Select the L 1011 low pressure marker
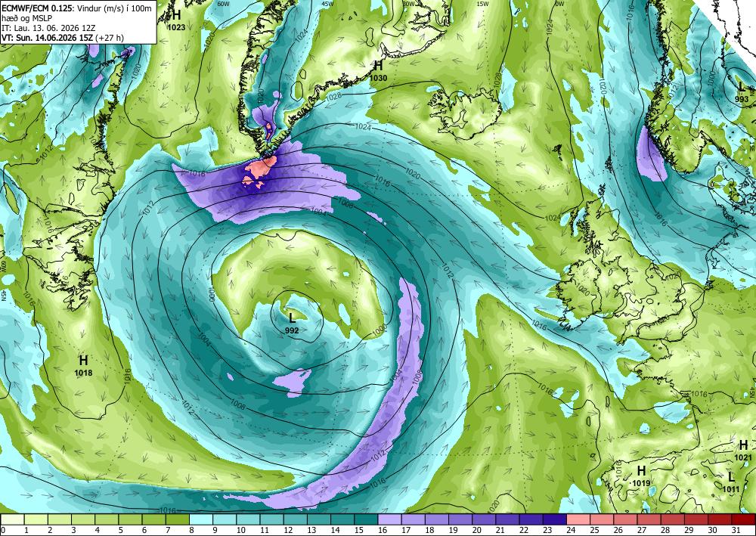 point(731,482)
